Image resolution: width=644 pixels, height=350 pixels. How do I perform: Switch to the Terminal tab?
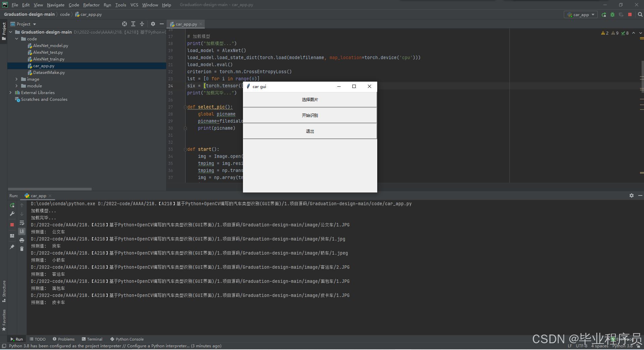pos(92,339)
